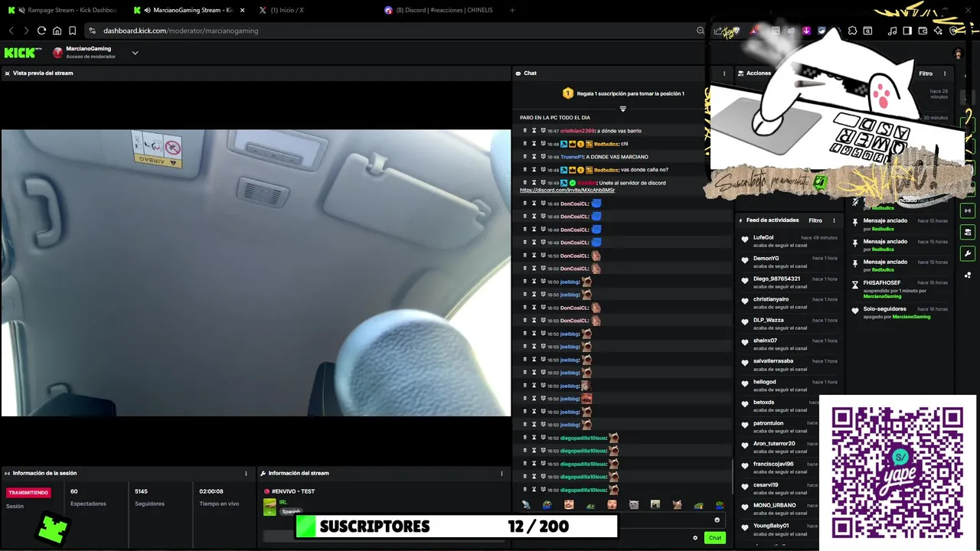Screen dimensions: 980x551
Task: Click TruenoPT username in chat
Action: [571, 157]
